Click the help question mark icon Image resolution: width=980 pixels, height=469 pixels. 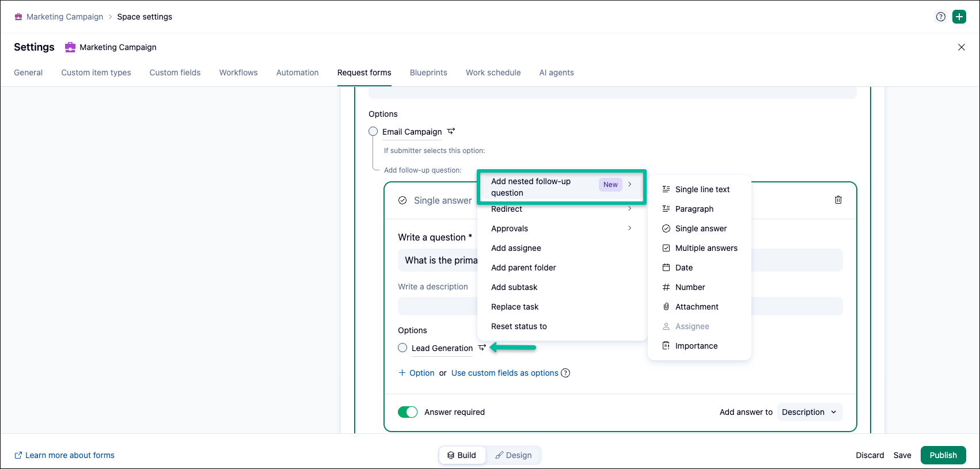[x=941, y=17]
